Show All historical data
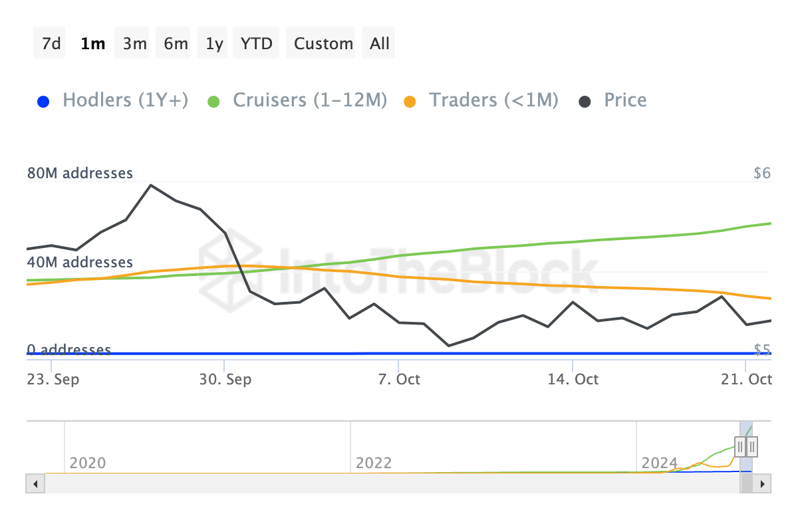Viewport: 798px width, 532px height. coord(380,44)
